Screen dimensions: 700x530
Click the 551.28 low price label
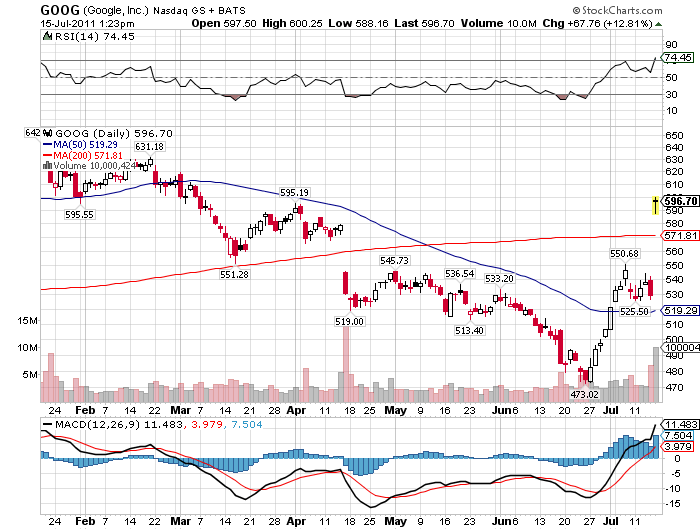pos(234,275)
